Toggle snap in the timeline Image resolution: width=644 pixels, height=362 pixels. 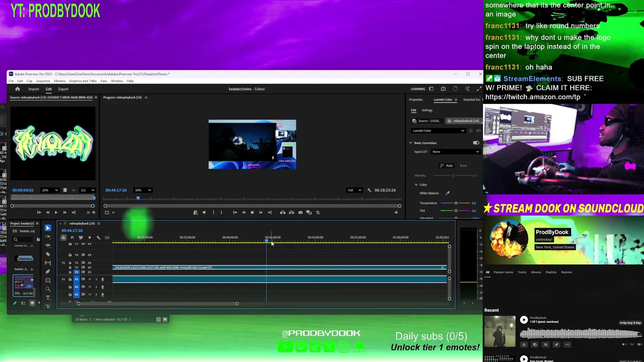point(72,237)
